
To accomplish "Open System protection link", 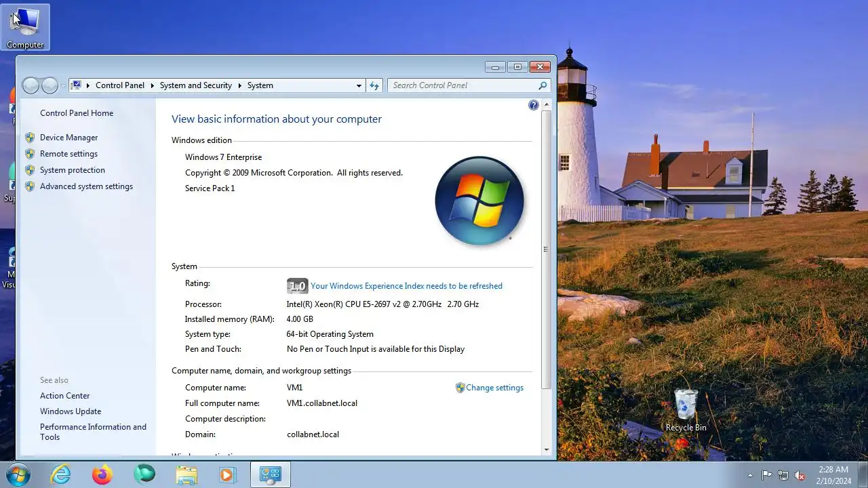I will [x=73, y=170].
